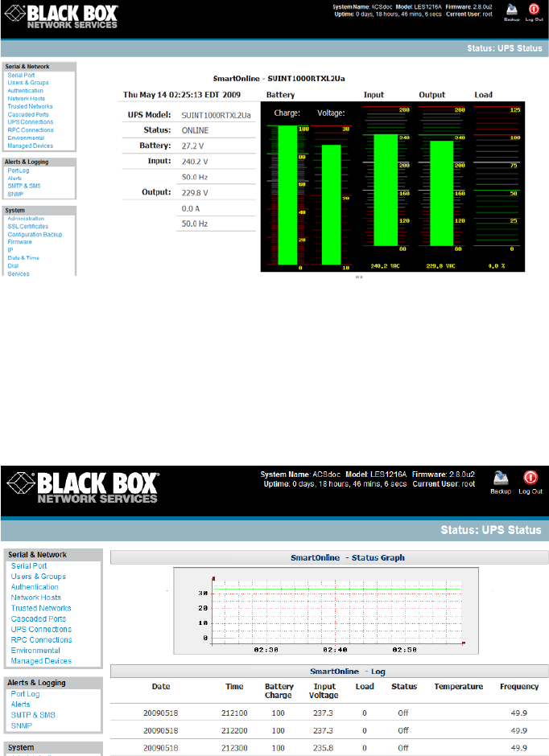Image resolution: width=549 pixels, height=756 pixels.
Task: Open Cascaded Ports in lower screenshot sidebar
Action: click(39, 619)
